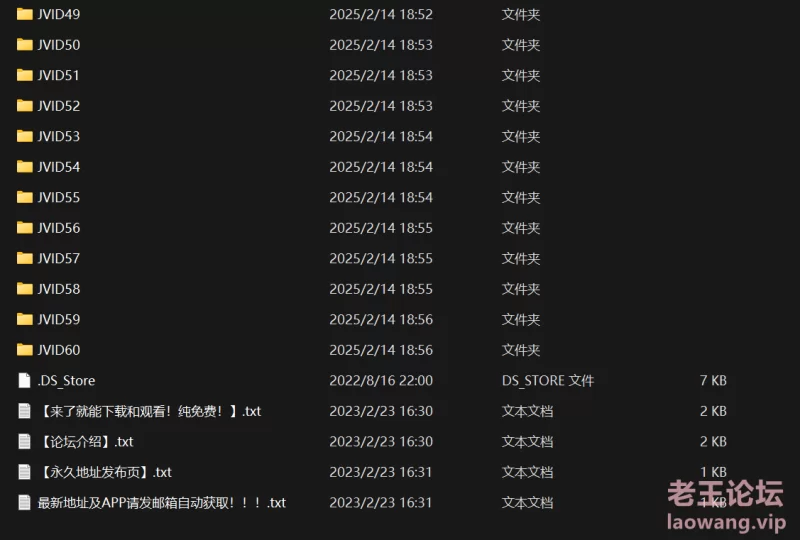Select the 【论坛介绍】.txt document icon
Screen dimensions: 800x540
pos(24,441)
